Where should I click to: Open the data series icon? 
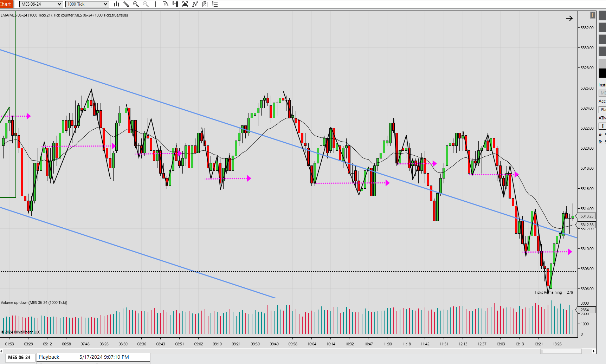pos(185,4)
